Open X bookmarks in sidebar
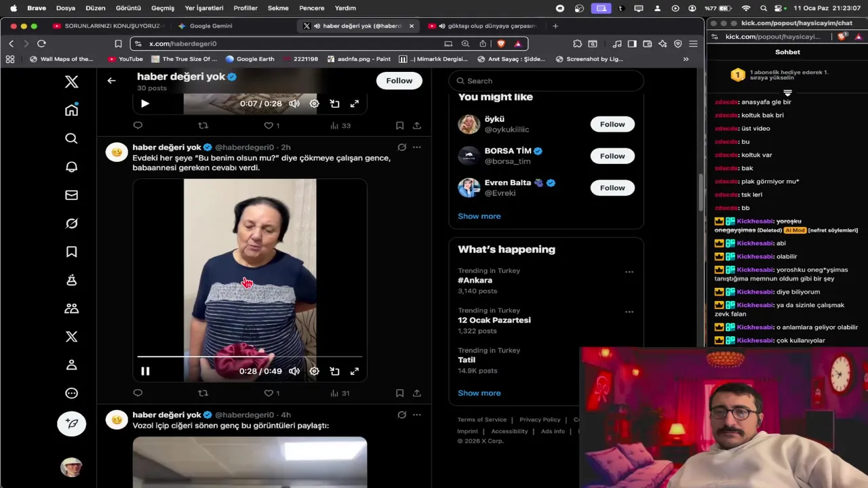 tap(71, 252)
